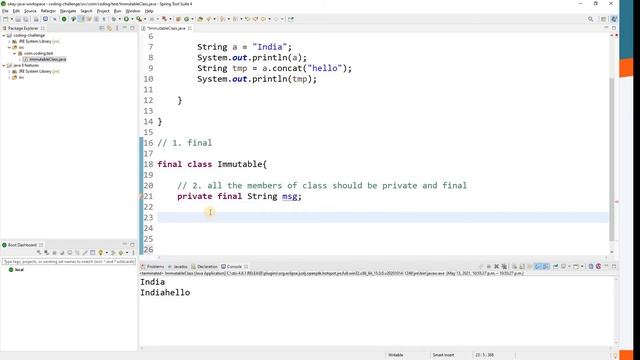Viewport: 640px width, 360px height.
Task: Minimize the Package Explorer panel
Action: pyautogui.click(x=125, y=28)
